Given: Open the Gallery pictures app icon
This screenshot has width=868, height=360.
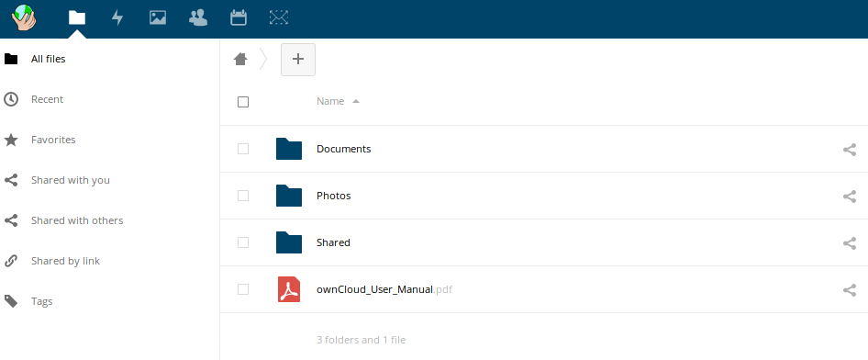Looking at the screenshot, I should 158,17.
